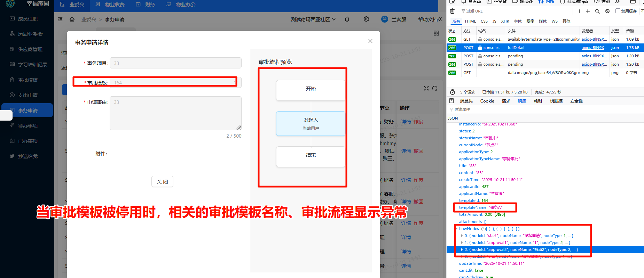This screenshot has height=278, width=644.
Task: Expand flowNodes item 2 approval2 node
Action: (x=462, y=250)
